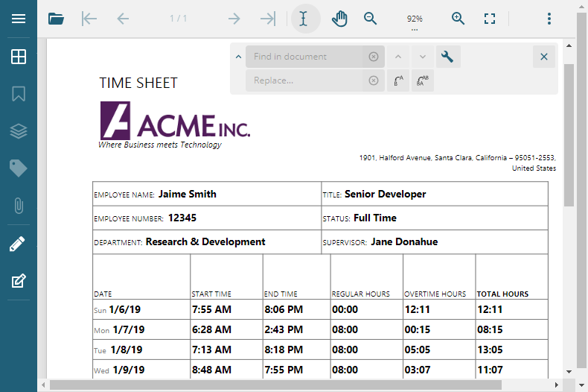Click the Find in document field
The height and width of the screenshot is (392, 588).
click(x=306, y=57)
